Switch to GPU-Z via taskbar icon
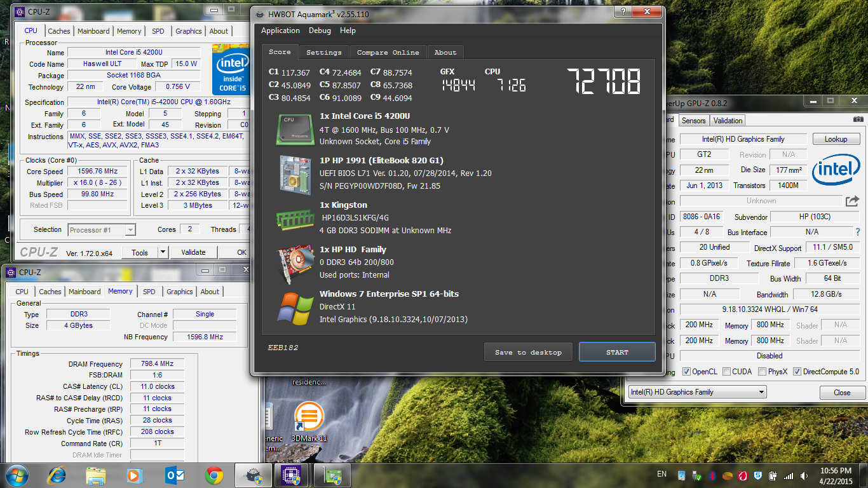This screenshot has width=868, height=488. (333, 475)
